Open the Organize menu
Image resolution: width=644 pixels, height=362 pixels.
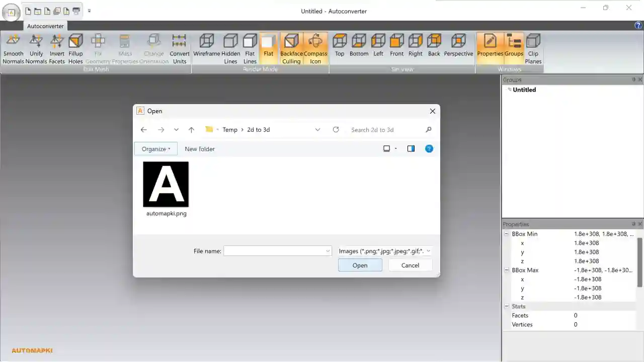point(155,149)
